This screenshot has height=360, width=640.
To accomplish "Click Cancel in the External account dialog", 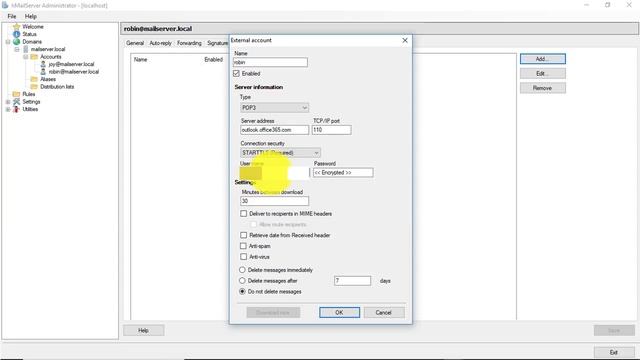I will click(384, 312).
